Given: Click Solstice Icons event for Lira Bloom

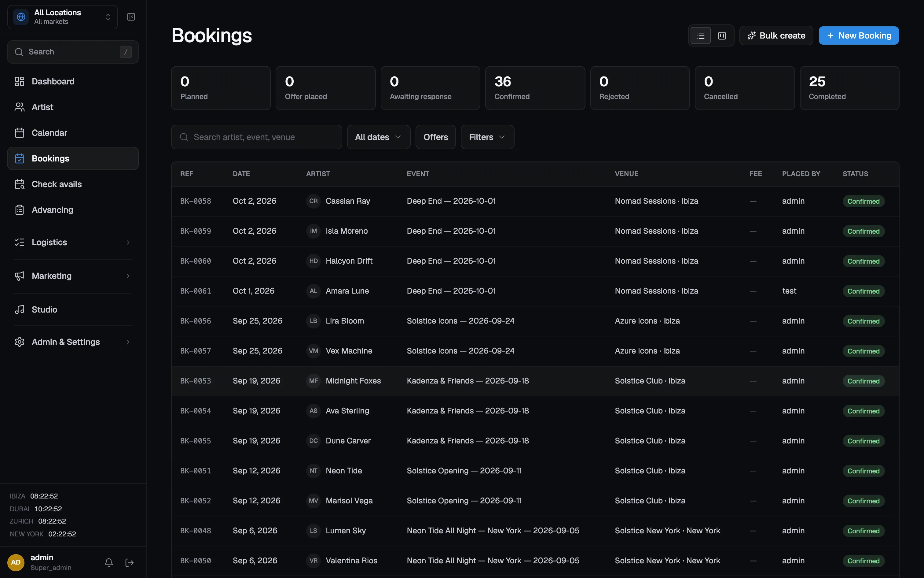Looking at the screenshot, I should click(x=460, y=321).
